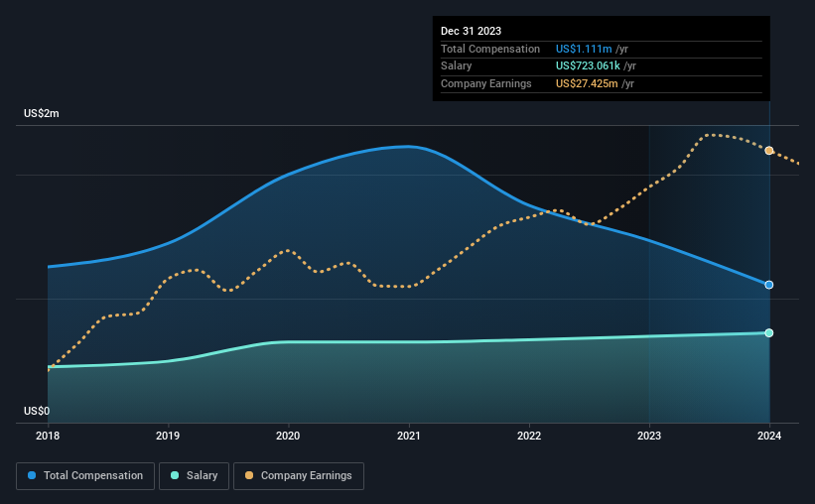
Task: Click the 2020 x-axis label
Action: point(288,436)
